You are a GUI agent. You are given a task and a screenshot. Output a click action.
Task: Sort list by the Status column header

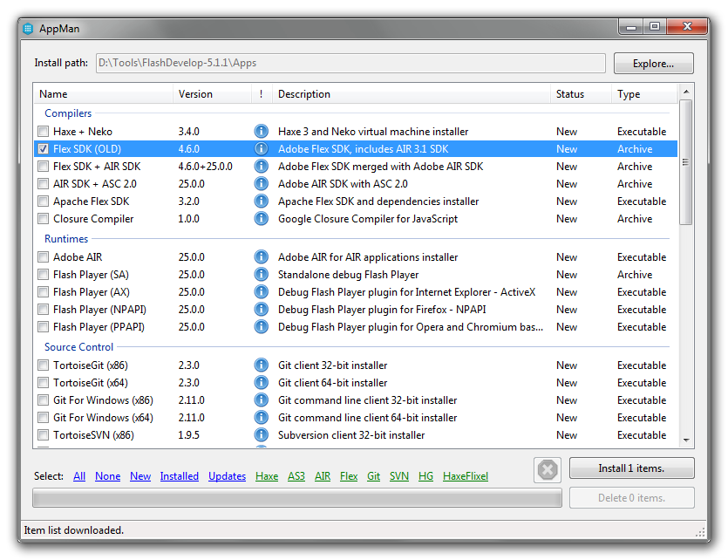(570, 94)
